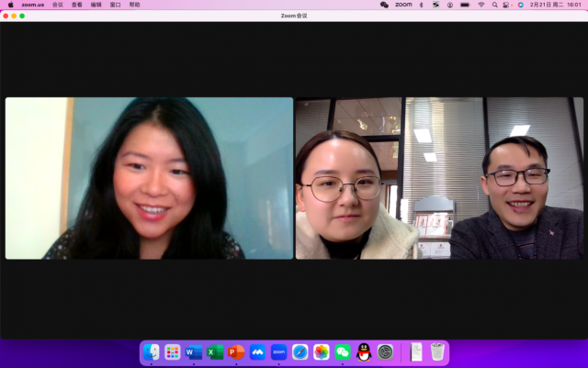Launch Excel from the Dock

click(x=215, y=352)
